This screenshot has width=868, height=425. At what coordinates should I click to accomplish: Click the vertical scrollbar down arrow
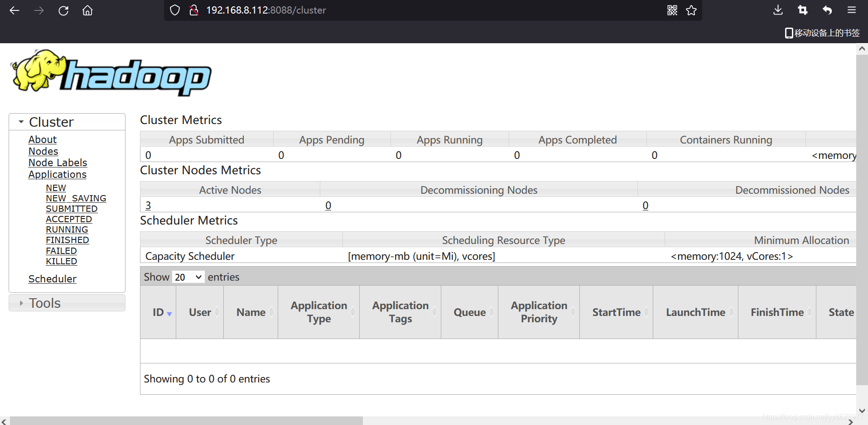(862, 411)
